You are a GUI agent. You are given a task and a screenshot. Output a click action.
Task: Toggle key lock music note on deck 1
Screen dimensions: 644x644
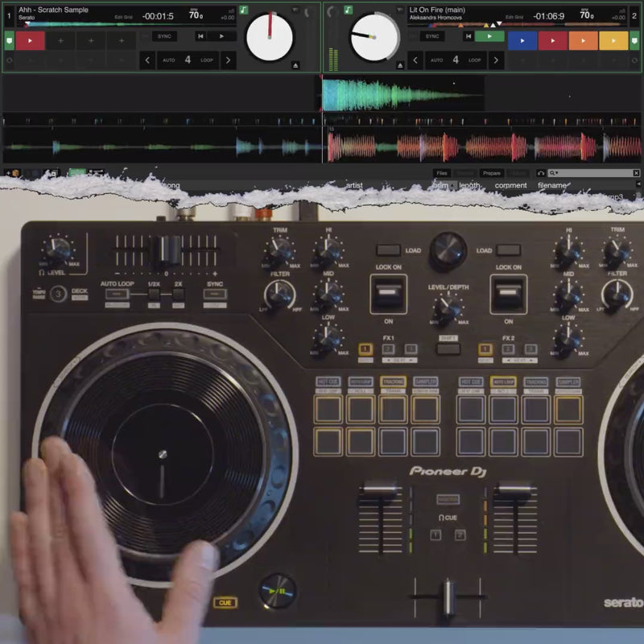tap(244, 10)
